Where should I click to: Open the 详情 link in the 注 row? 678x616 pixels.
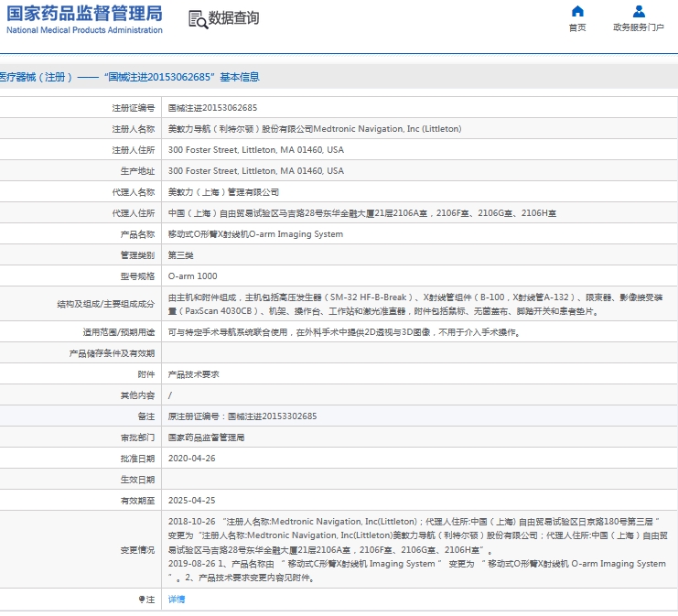[x=177, y=600]
